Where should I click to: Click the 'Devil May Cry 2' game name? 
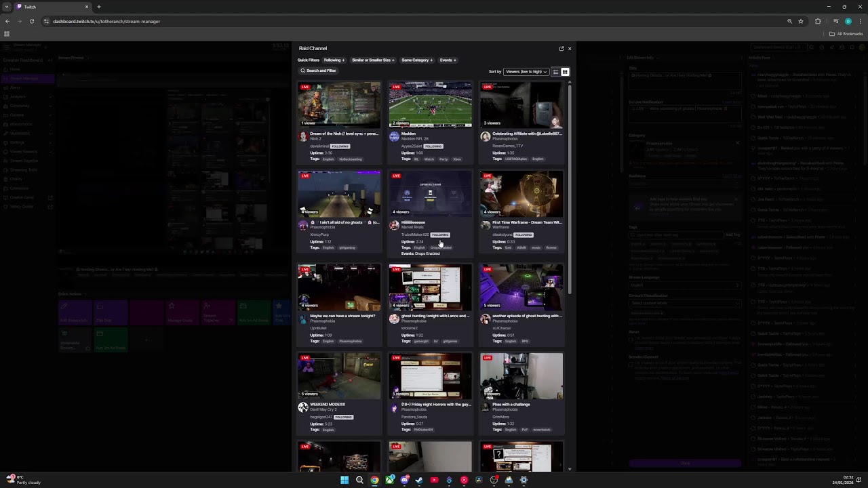tap(324, 409)
